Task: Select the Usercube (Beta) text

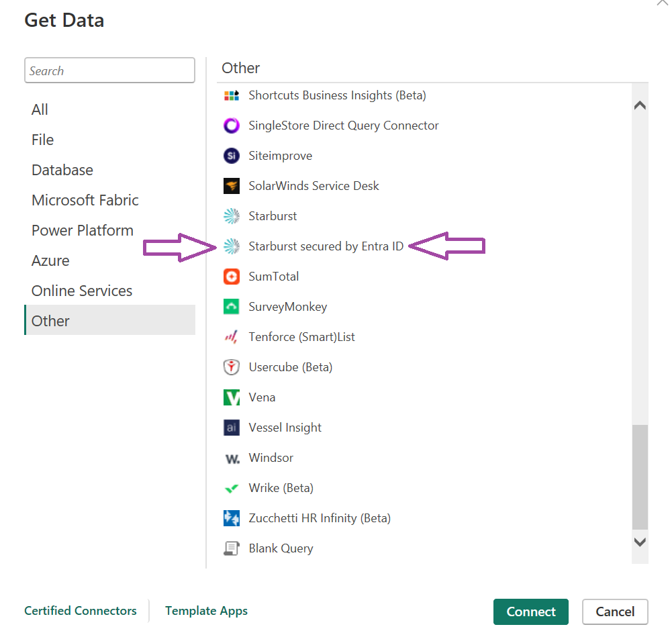Action: 291,367
